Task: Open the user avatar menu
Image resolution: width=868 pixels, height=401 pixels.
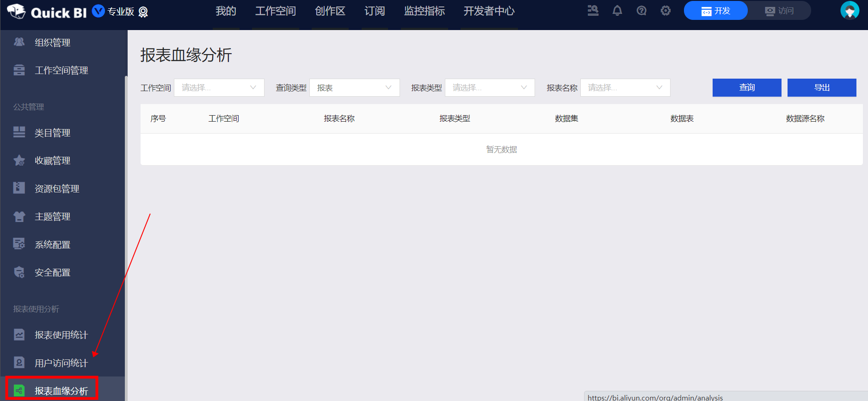Action: pos(850,11)
